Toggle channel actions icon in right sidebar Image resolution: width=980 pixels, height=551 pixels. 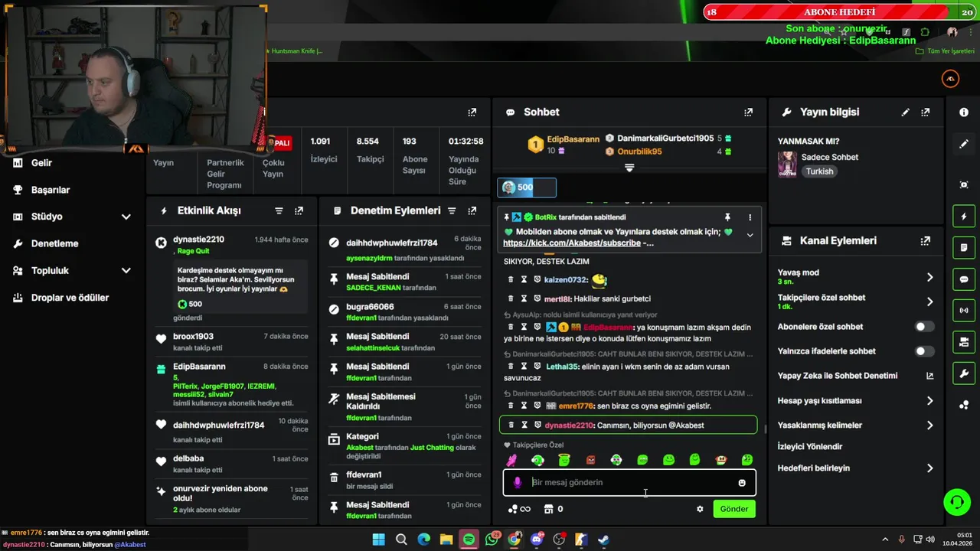(964, 342)
